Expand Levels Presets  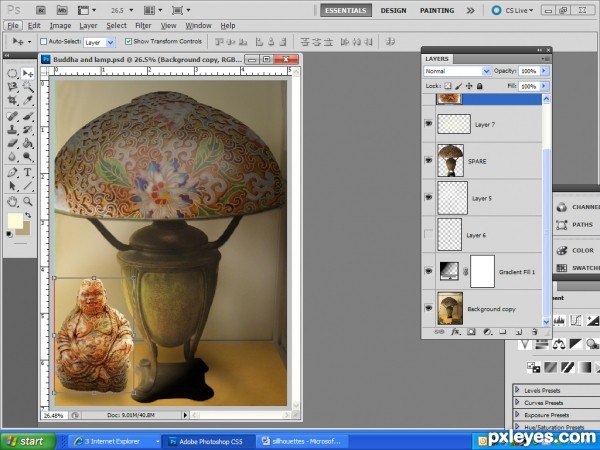(517, 390)
